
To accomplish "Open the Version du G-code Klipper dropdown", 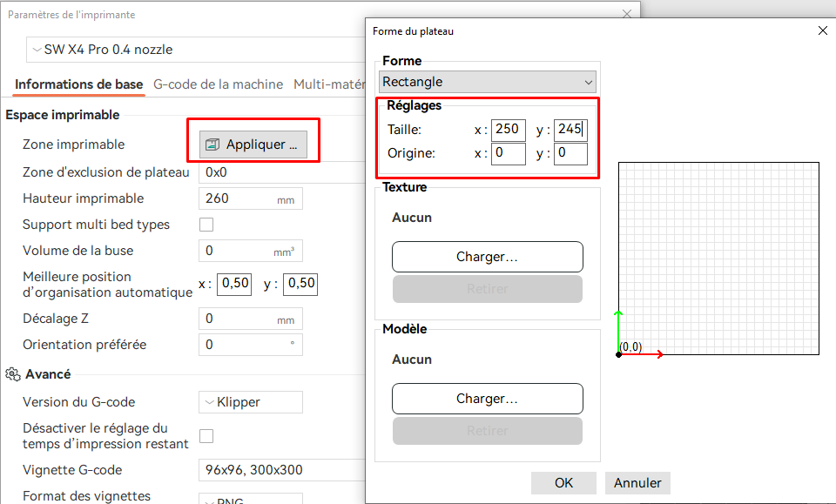I will (x=251, y=401).
